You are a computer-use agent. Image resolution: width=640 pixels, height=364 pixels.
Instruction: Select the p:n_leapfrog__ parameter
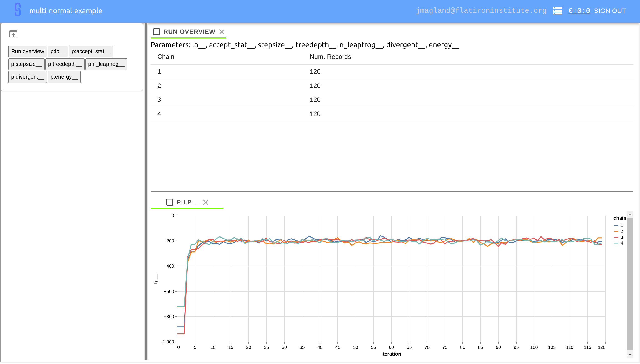[106, 64]
